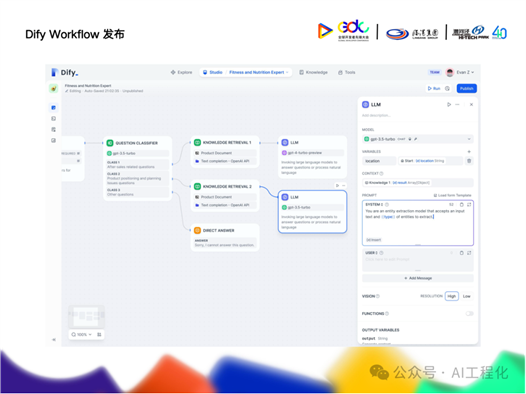Open the run history clock icon
526x394 pixels.
click(x=447, y=89)
